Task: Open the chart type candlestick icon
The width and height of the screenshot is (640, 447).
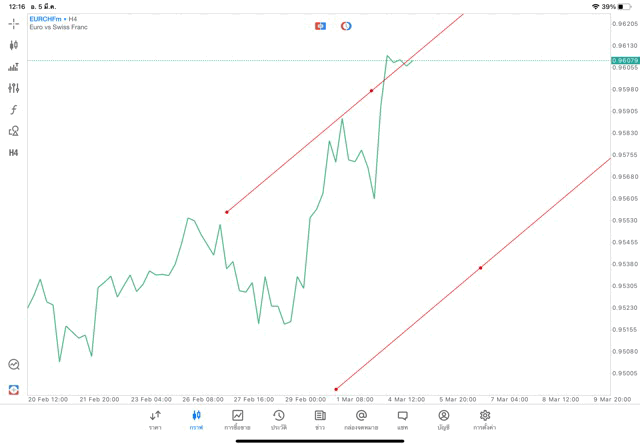Action: pyautogui.click(x=13, y=45)
